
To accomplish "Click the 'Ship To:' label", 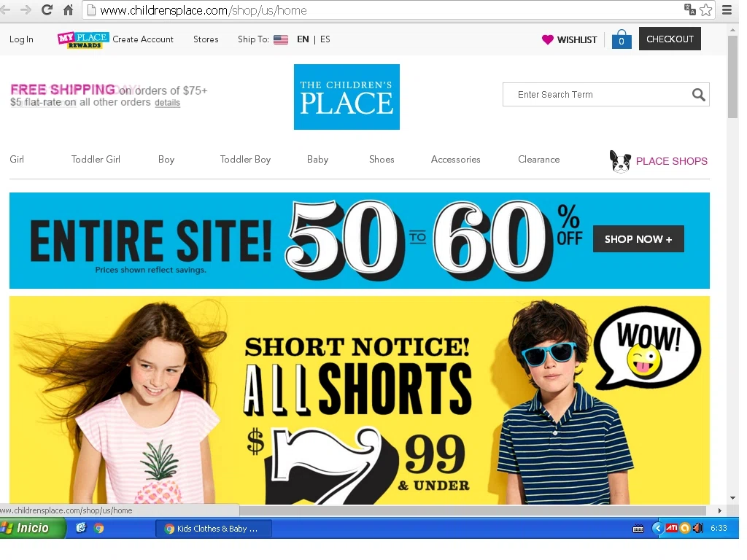I will click(253, 39).
